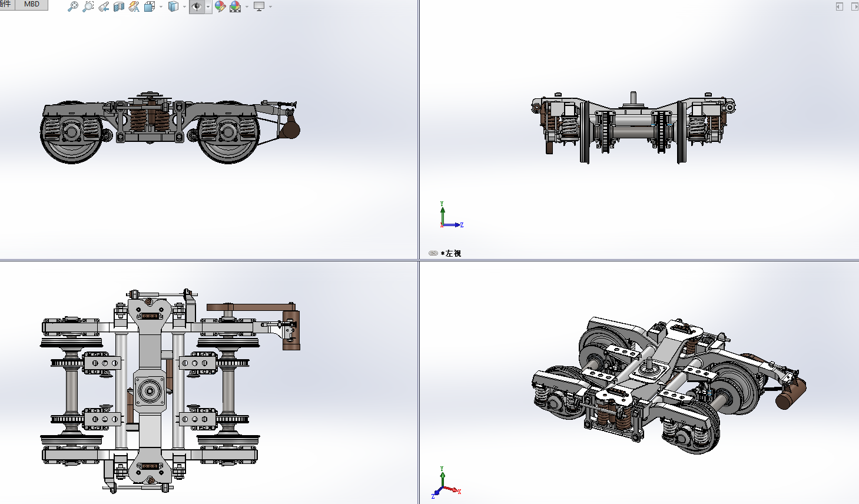Image resolution: width=859 pixels, height=504 pixels.
Task: Switch to the 插件 tab
Action: click(x=6, y=4)
